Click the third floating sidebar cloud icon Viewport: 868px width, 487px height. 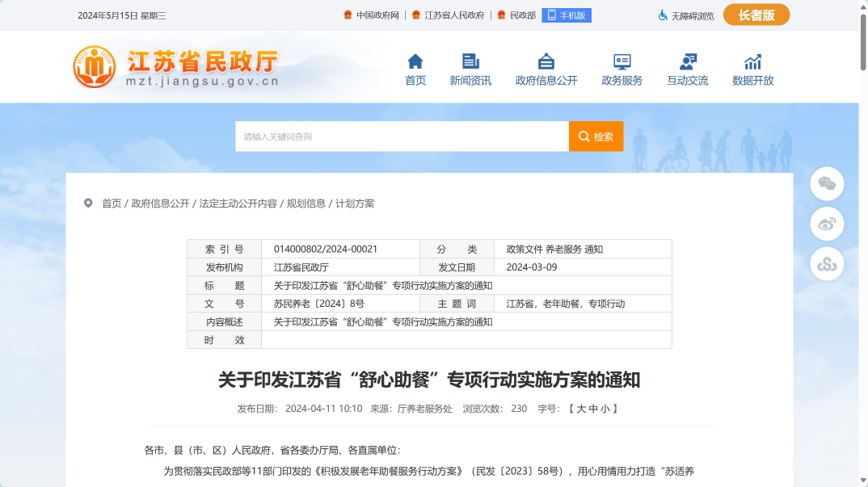[827, 264]
